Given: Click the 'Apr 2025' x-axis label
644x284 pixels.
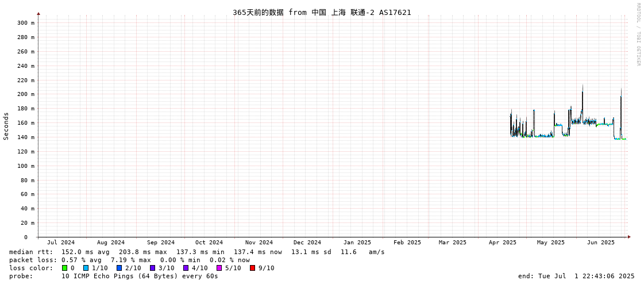Looking at the screenshot, I should [502, 243].
